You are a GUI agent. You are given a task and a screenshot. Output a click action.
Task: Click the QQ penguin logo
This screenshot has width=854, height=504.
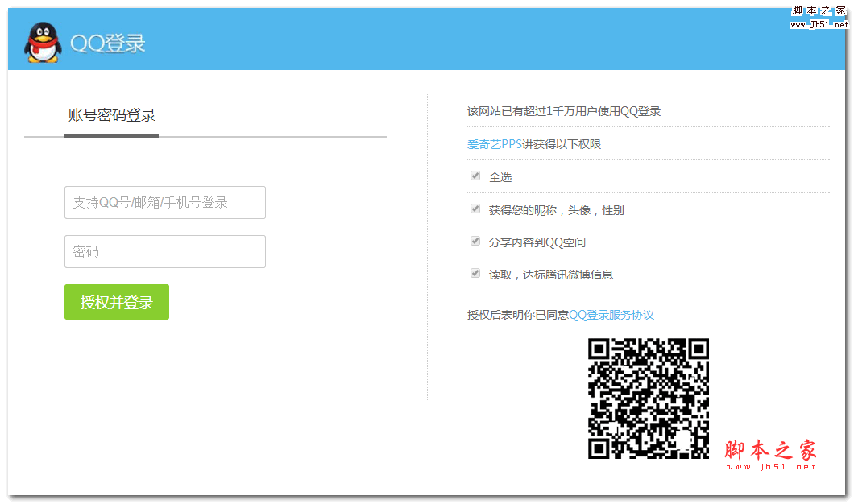click(42, 42)
